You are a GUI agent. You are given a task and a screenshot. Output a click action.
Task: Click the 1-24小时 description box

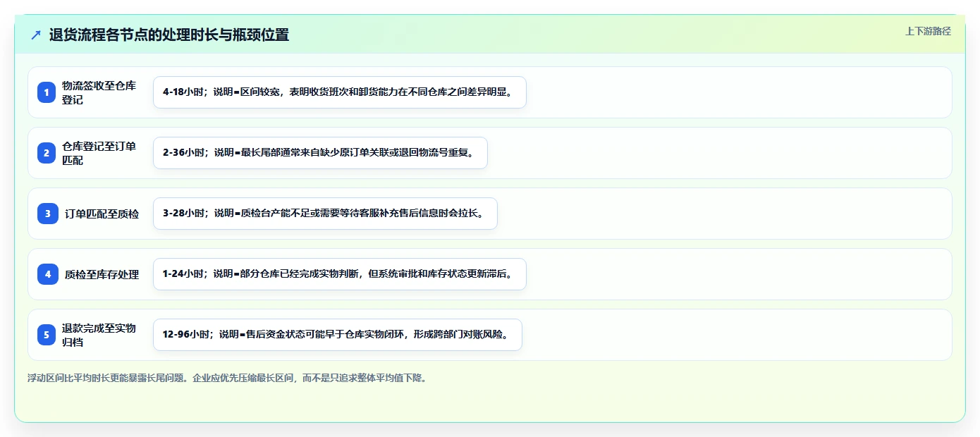click(x=340, y=274)
